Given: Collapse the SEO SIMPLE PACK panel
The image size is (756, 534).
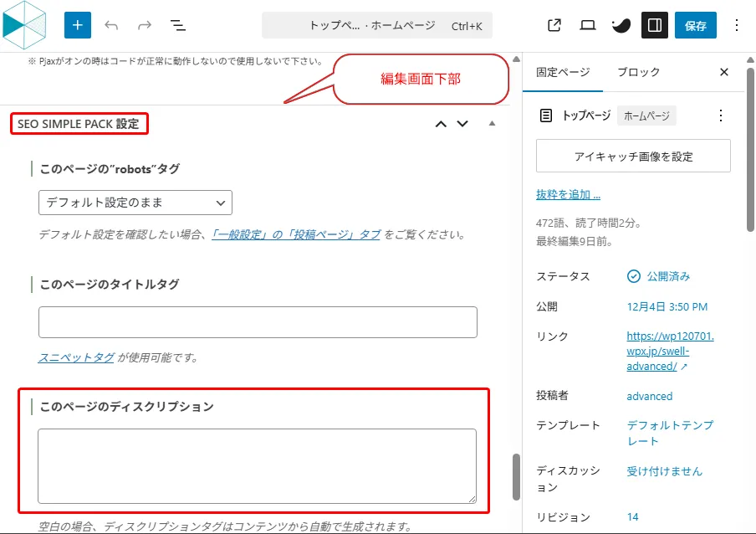Looking at the screenshot, I should click(493, 123).
